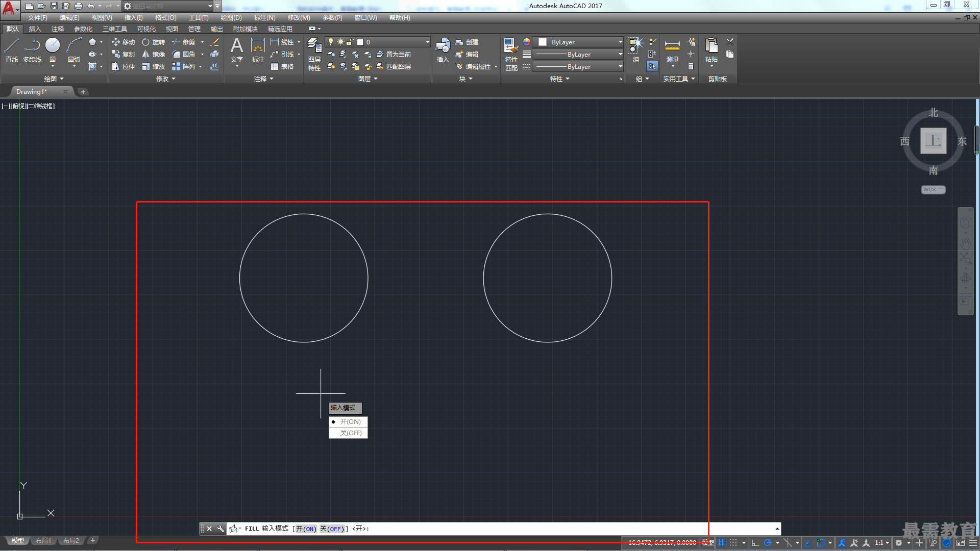Switch to the 注释 ribbon tab
The image size is (980, 551).
58,29
